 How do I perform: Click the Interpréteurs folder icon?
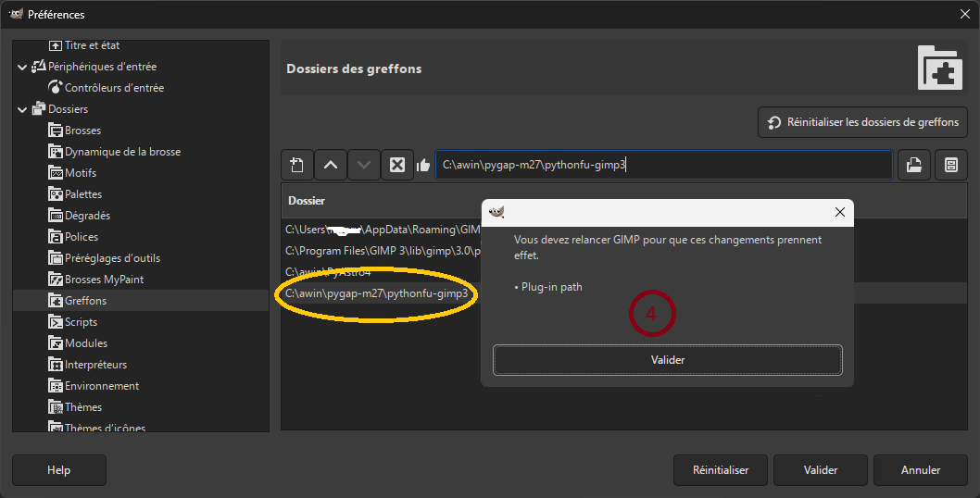(56, 364)
